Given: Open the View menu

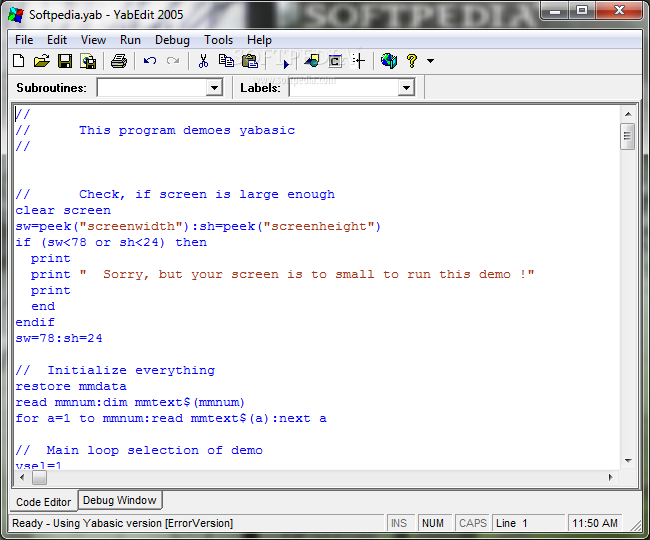Looking at the screenshot, I should point(93,40).
